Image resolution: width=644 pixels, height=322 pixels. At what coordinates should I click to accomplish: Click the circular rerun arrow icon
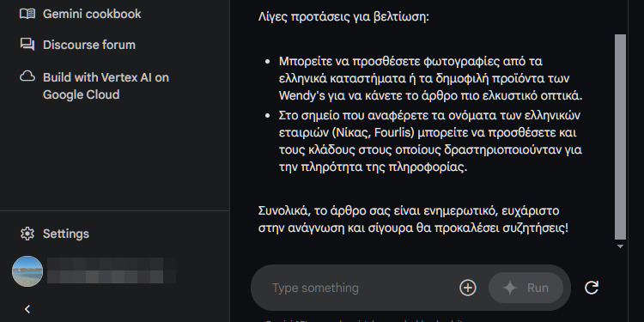592,288
